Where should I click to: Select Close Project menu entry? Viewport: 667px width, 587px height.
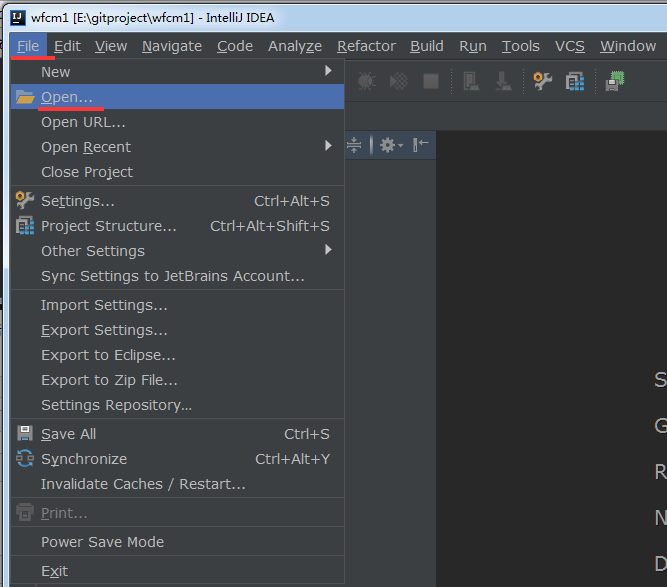[177, 172]
